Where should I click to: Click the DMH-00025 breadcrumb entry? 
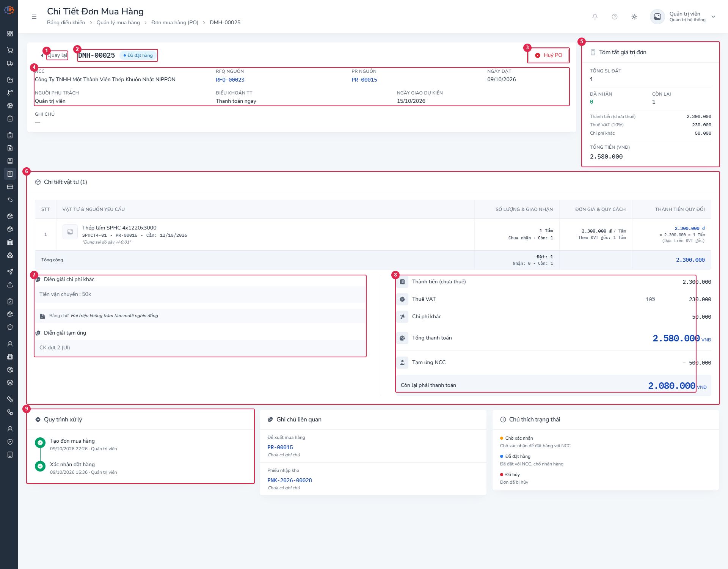coord(225,22)
